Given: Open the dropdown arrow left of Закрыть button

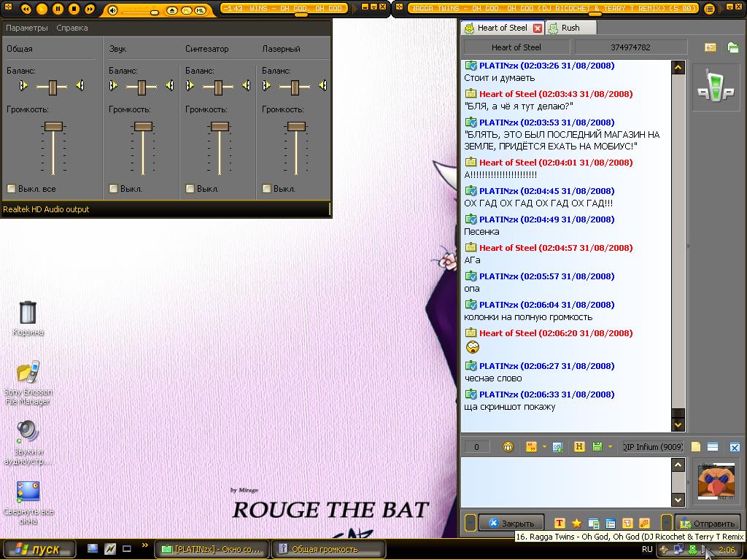Looking at the screenshot, I should (471, 523).
